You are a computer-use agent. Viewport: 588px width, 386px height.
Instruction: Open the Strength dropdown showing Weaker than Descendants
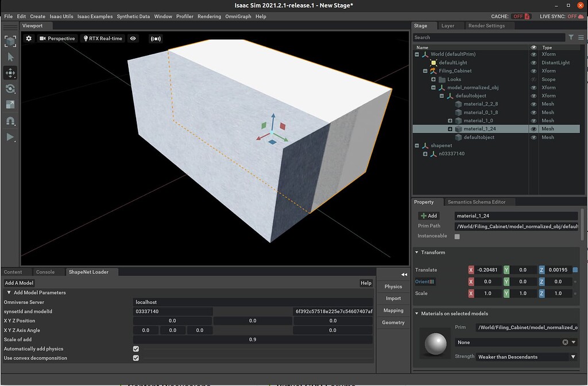[x=524, y=357]
